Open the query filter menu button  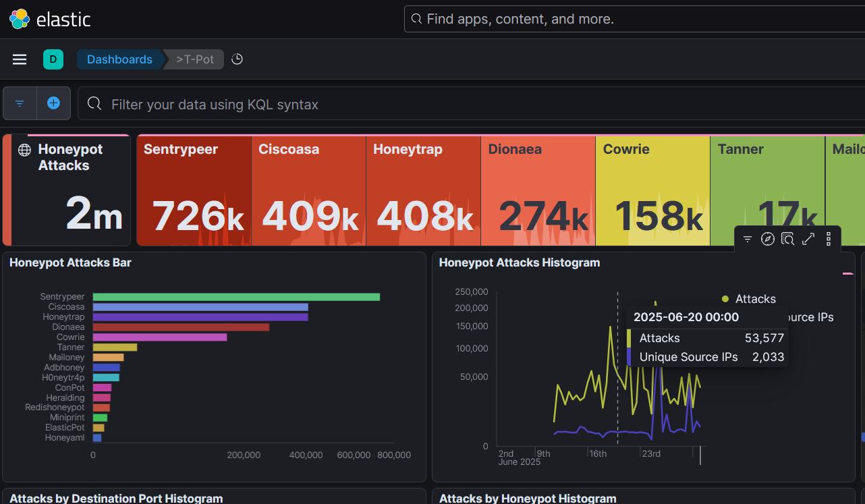coord(20,103)
